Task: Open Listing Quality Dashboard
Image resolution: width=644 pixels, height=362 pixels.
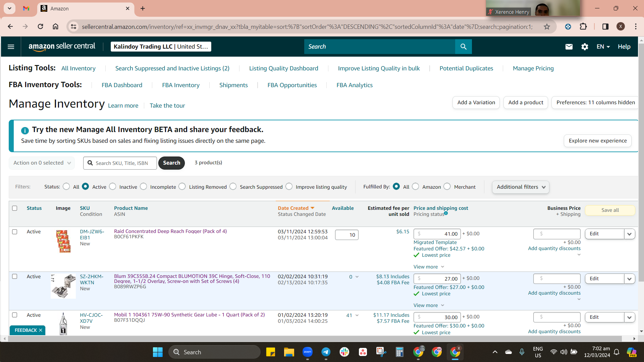Action: [x=284, y=68]
